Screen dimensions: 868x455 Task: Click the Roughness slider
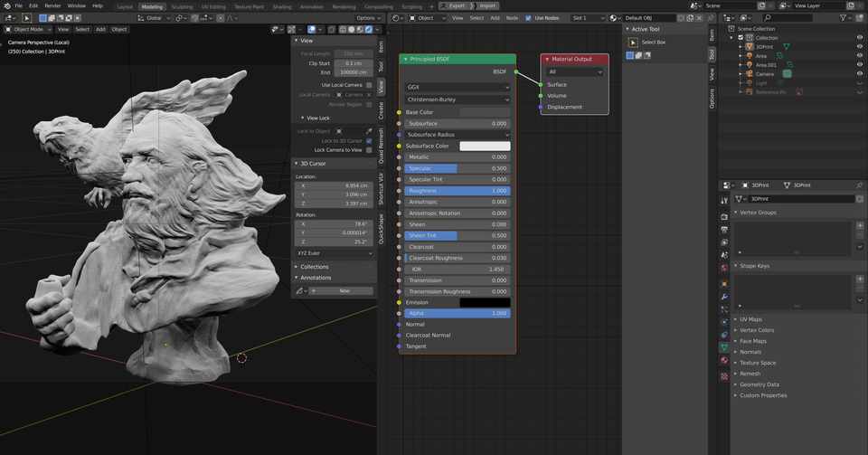coord(458,191)
